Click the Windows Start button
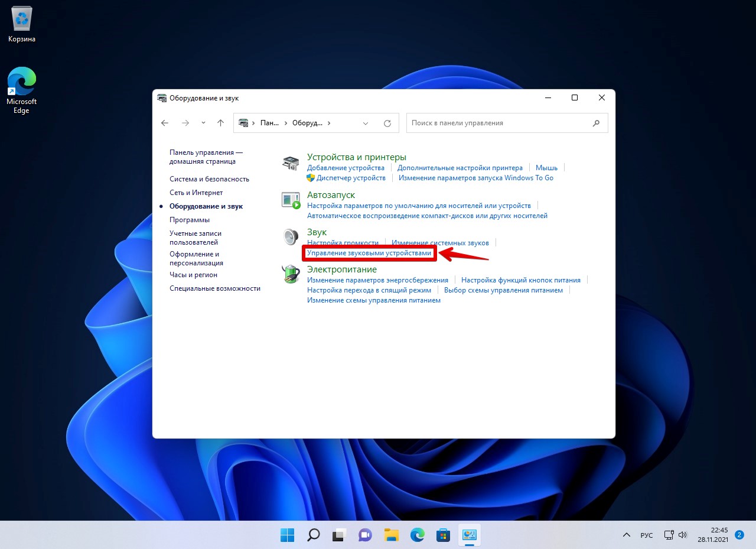 click(288, 535)
